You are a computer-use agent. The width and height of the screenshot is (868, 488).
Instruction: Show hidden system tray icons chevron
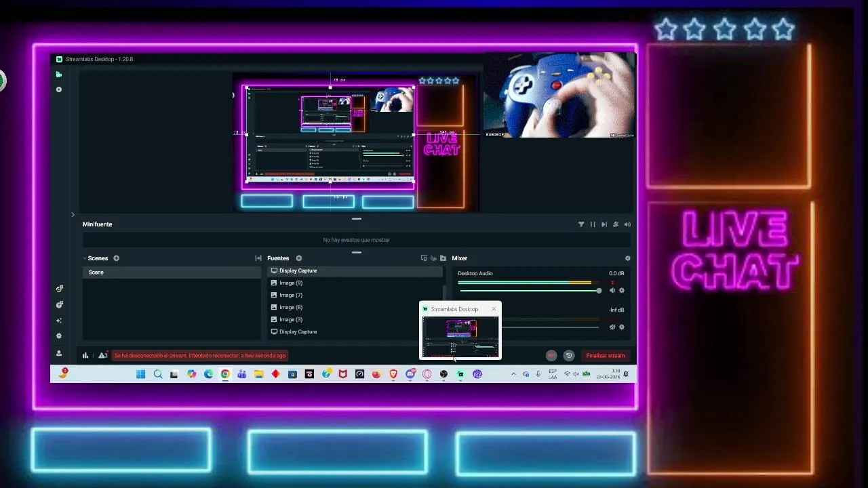513,374
